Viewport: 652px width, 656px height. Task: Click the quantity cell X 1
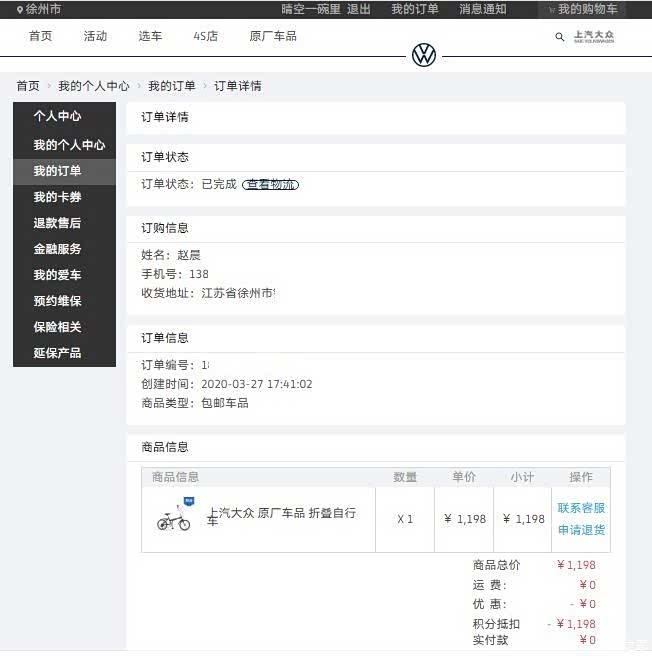click(x=405, y=519)
